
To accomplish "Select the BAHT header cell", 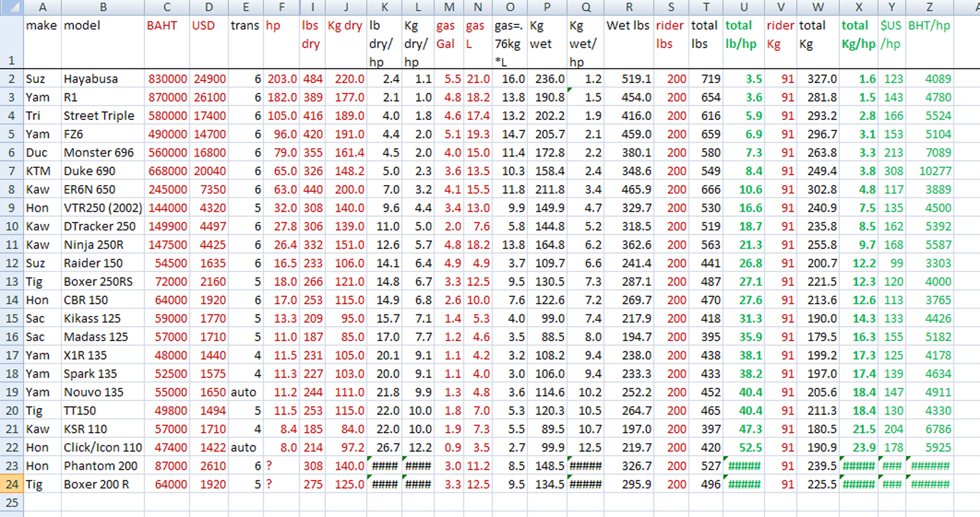I will tap(162, 25).
